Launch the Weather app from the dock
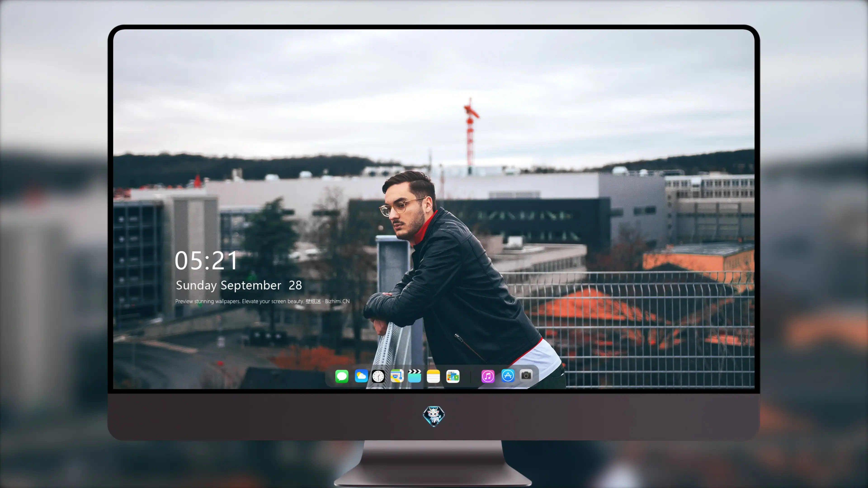 point(361,376)
